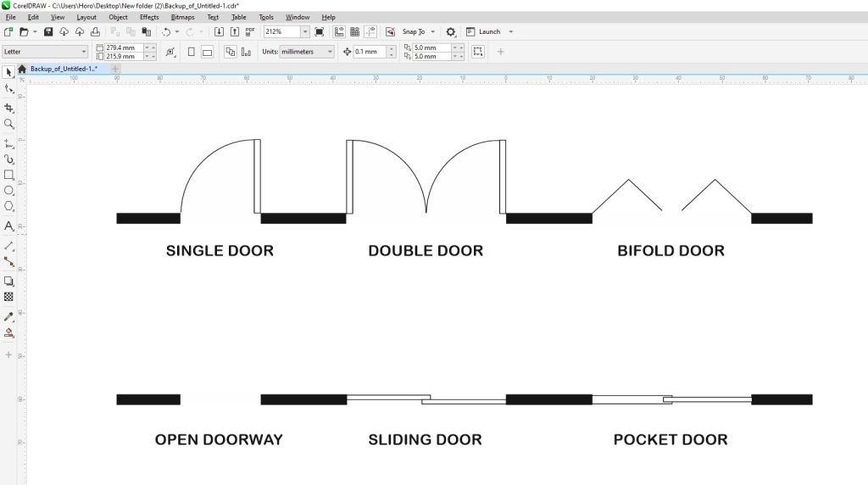Save the document with floppy icon
Screen dimensions: 868x485
(48, 32)
